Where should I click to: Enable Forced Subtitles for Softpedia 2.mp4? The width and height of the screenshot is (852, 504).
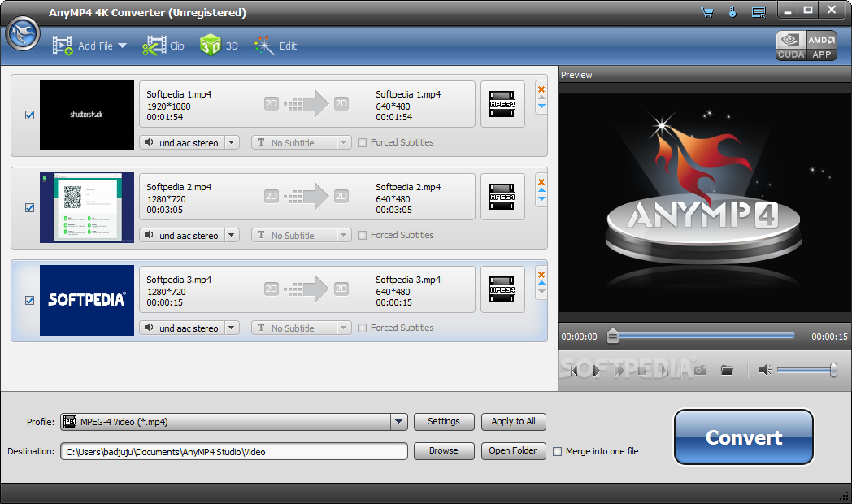(363, 235)
